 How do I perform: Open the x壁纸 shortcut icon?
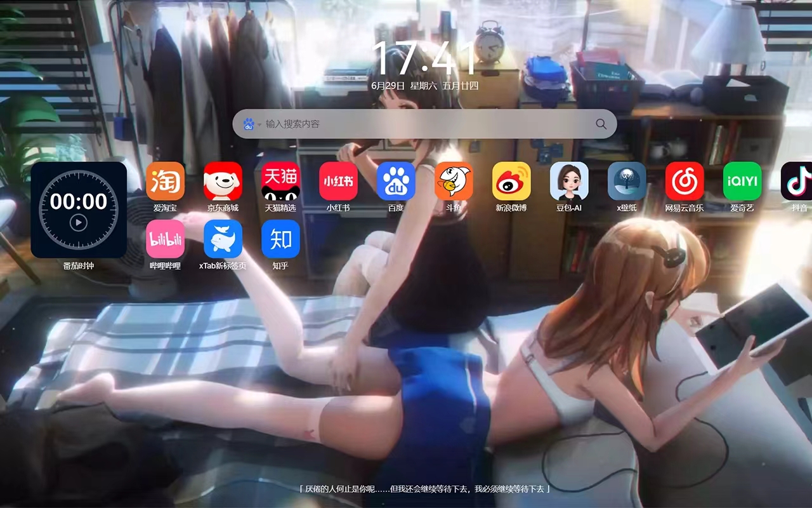(x=627, y=181)
